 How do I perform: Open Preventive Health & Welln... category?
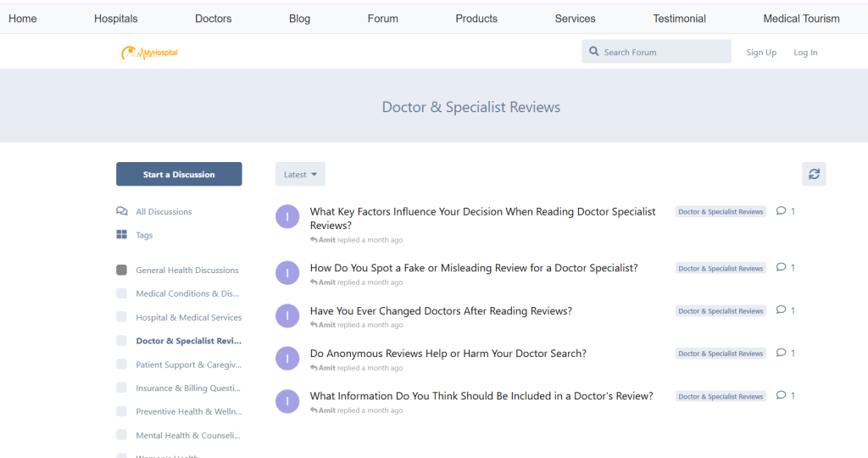pyautogui.click(x=189, y=411)
